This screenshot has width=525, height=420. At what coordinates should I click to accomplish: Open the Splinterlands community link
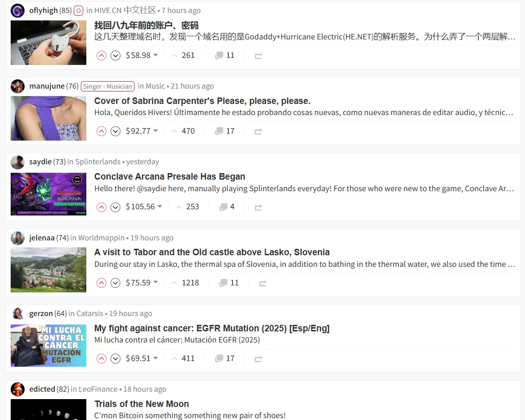[98, 162]
